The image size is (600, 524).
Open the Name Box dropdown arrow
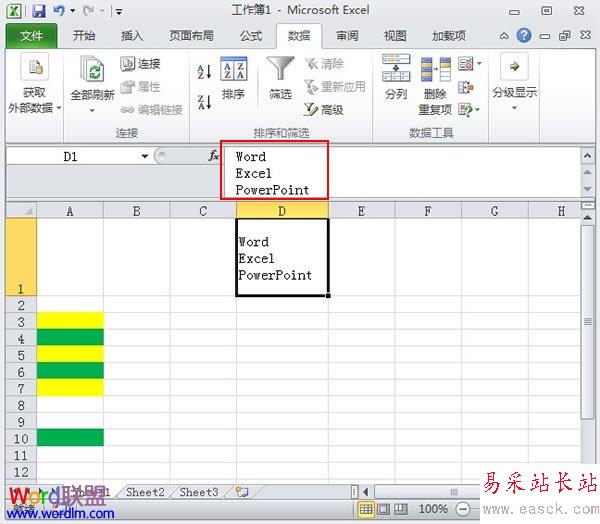[145, 156]
